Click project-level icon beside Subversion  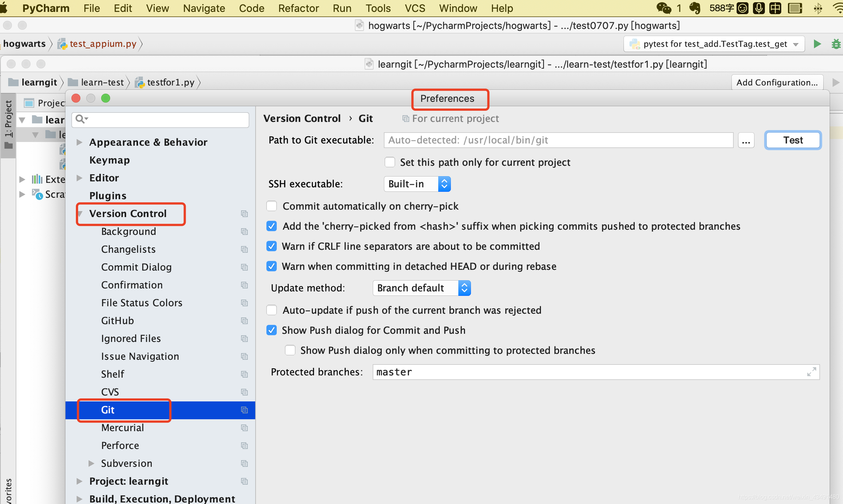(x=244, y=463)
